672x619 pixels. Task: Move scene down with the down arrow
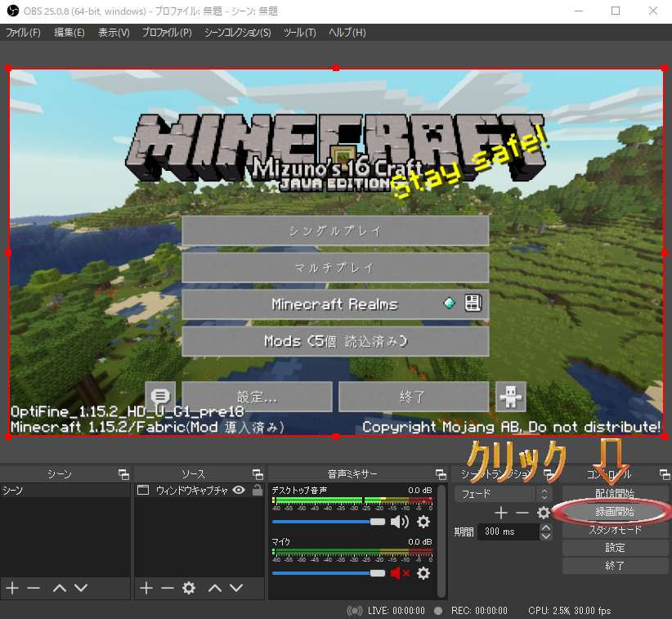coord(81,588)
